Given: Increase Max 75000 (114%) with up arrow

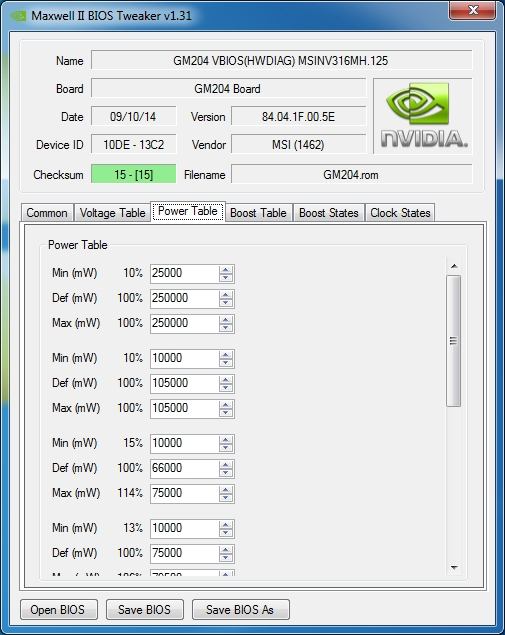Looking at the screenshot, I should click(226, 490).
